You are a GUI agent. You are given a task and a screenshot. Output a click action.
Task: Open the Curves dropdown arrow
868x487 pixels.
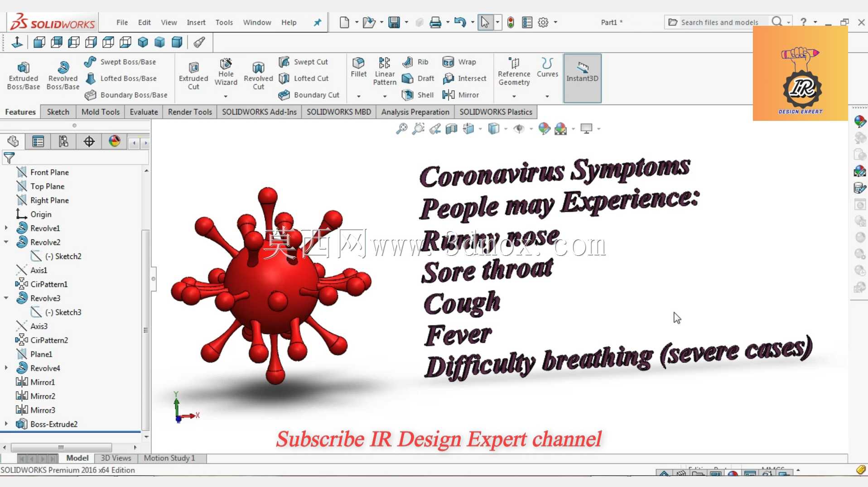point(547,96)
